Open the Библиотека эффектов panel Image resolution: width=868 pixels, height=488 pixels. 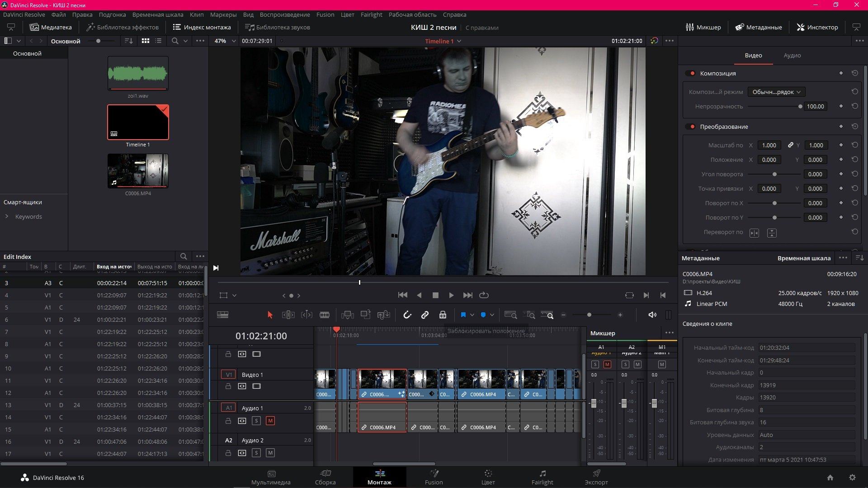(x=122, y=27)
